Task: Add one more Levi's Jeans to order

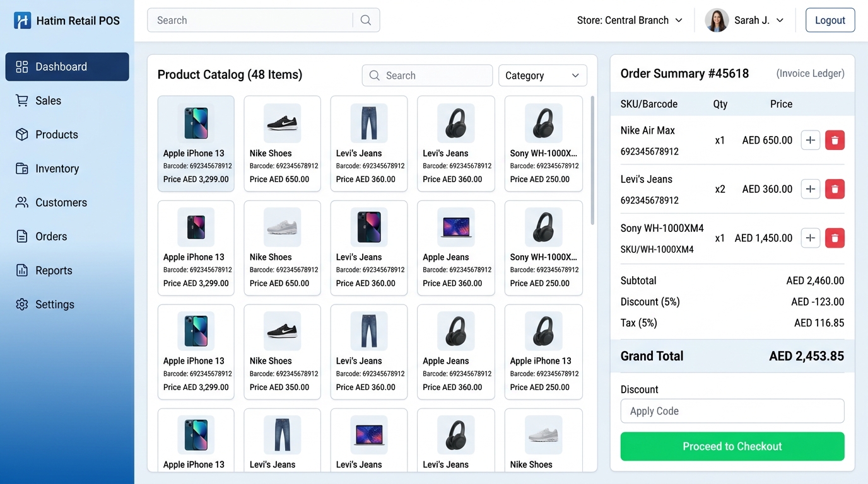Action: click(811, 188)
